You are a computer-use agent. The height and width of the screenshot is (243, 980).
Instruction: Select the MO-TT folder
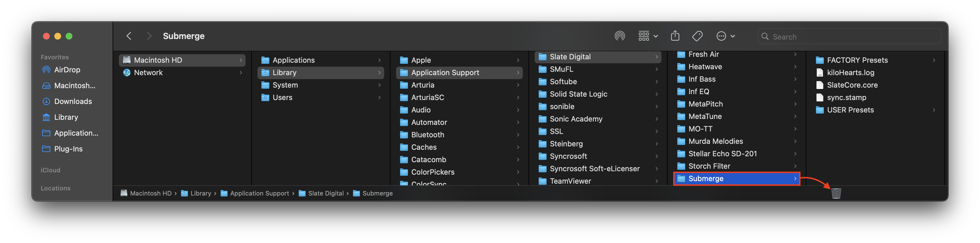(x=736, y=129)
